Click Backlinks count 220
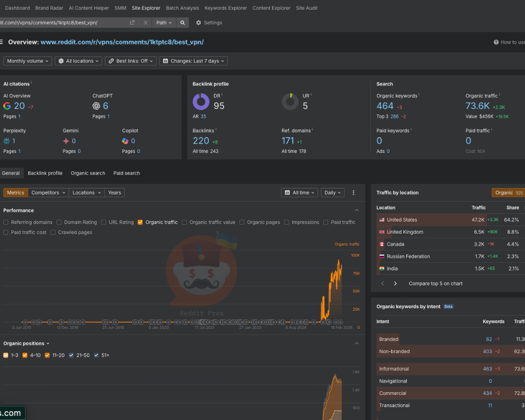This screenshot has height=420, width=525. pyautogui.click(x=201, y=141)
